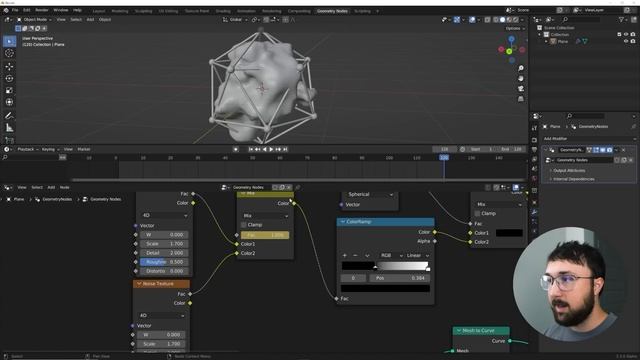The width and height of the screenshot is (640, 360).
Task: Expand Internal Dependencies subpanel
Action: coord(573,179)
